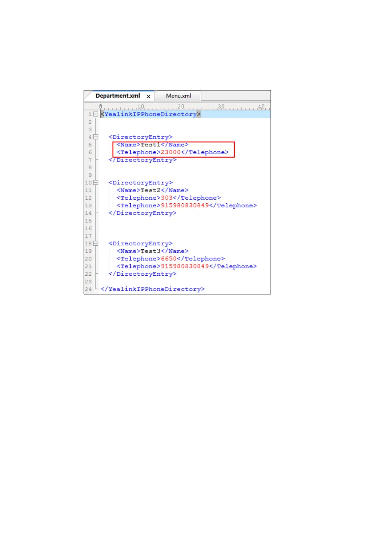392x554 pixels.
Task: Collapse the DirectoryEntry fold on line 4
Action: [x=96, y=137]
